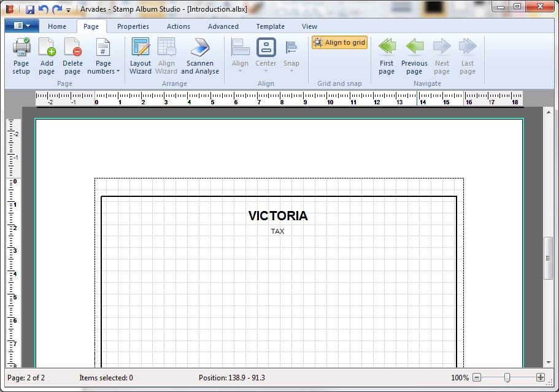Open Scannen and Analyse tool
The height and width of the screenshot is (392, 559).
tap(199, 56)
